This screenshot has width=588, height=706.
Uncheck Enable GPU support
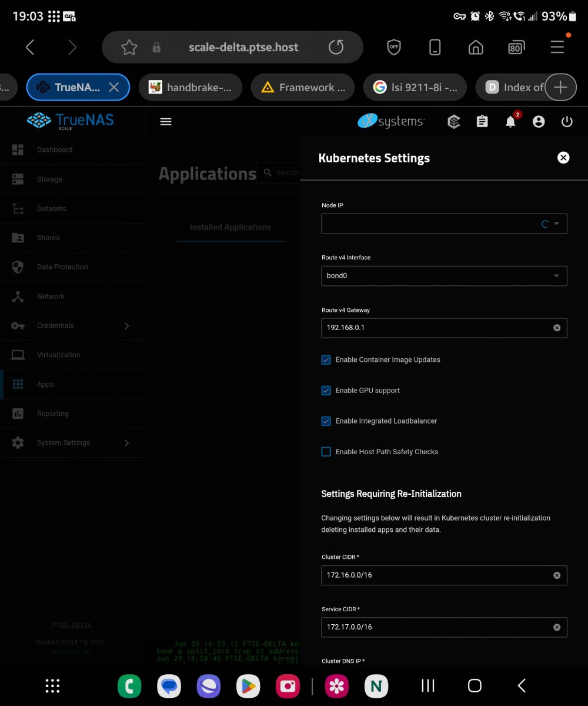coord(326,391)
